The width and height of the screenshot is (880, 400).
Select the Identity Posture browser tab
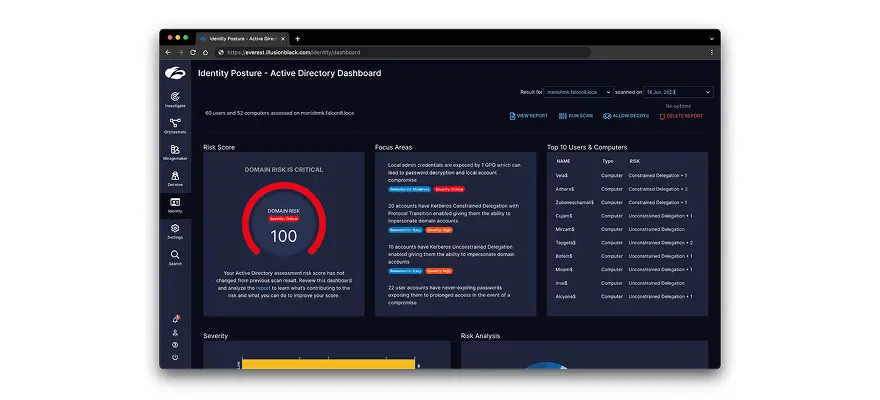239,38
